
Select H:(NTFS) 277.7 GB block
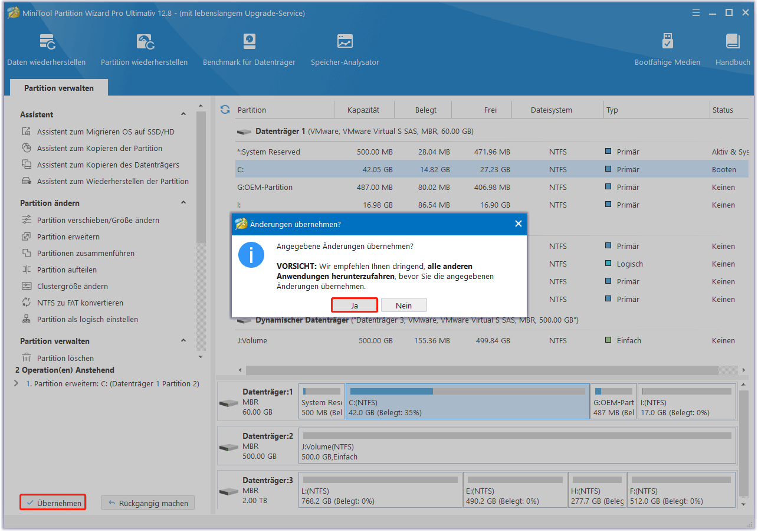(598, 490)
